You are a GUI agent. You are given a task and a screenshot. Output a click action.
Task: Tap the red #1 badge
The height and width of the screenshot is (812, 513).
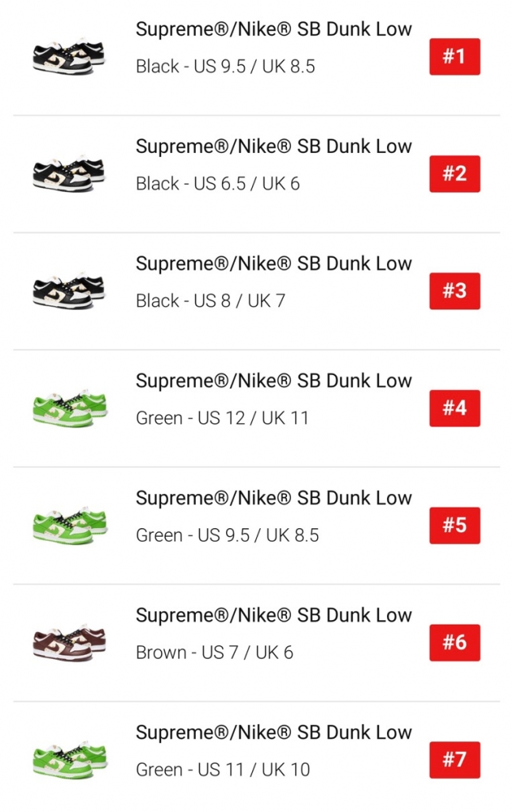pos(454,56)
